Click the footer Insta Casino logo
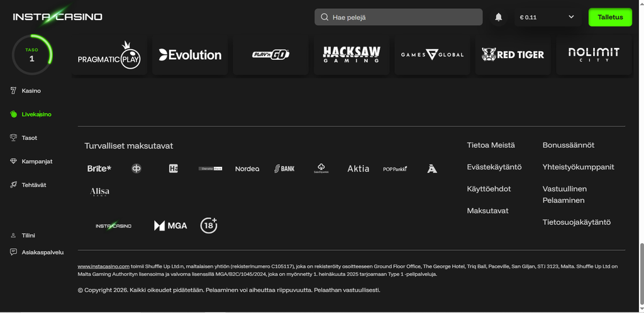This screenshot has width=644, height=313. pos(113,226)
